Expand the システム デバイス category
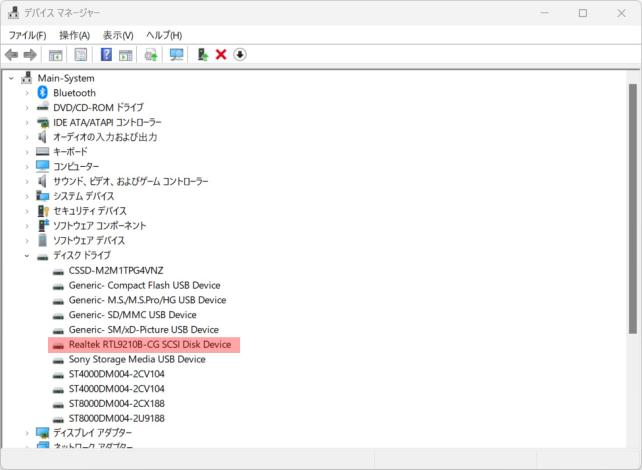642x470 pixels. point(27,196)
